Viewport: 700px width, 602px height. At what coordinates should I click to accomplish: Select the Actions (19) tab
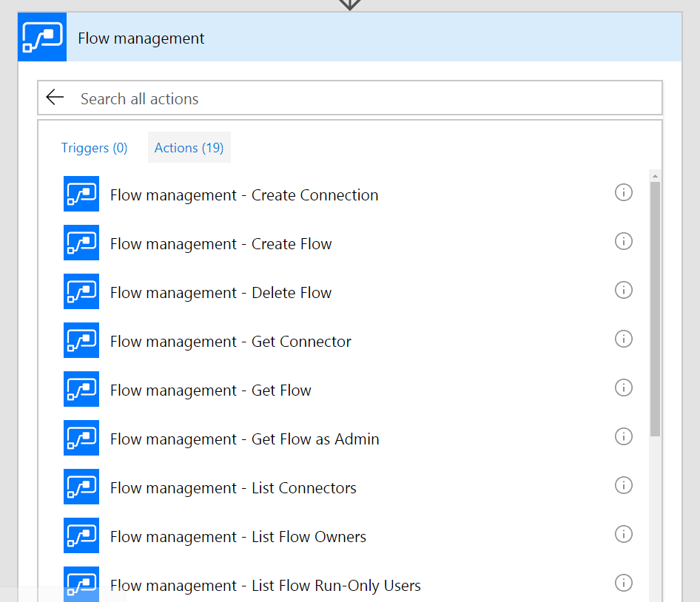189,148
